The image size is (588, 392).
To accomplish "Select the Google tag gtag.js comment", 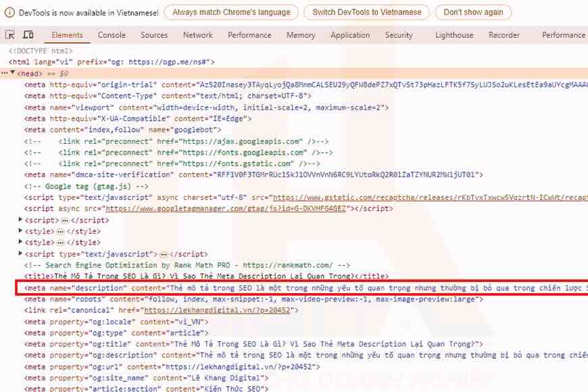I will tap(87, 187).
